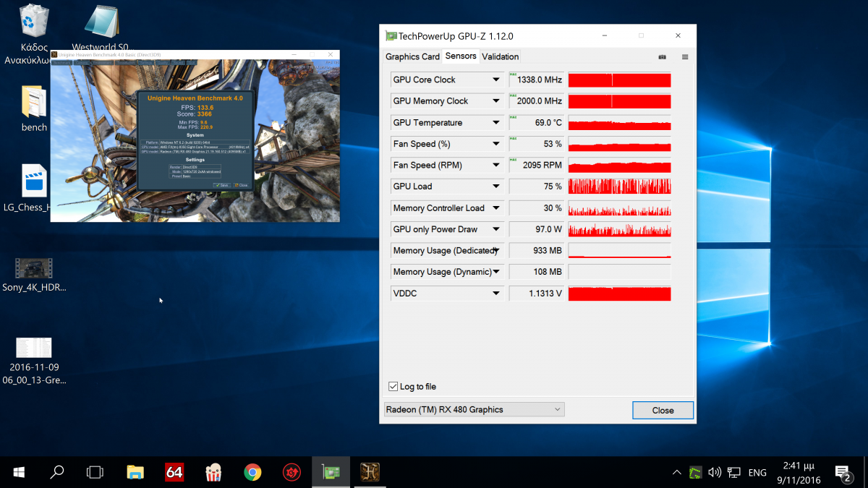868x488 pixels.
Task: Show hidden system tray icons
Action: click(676, 473)
